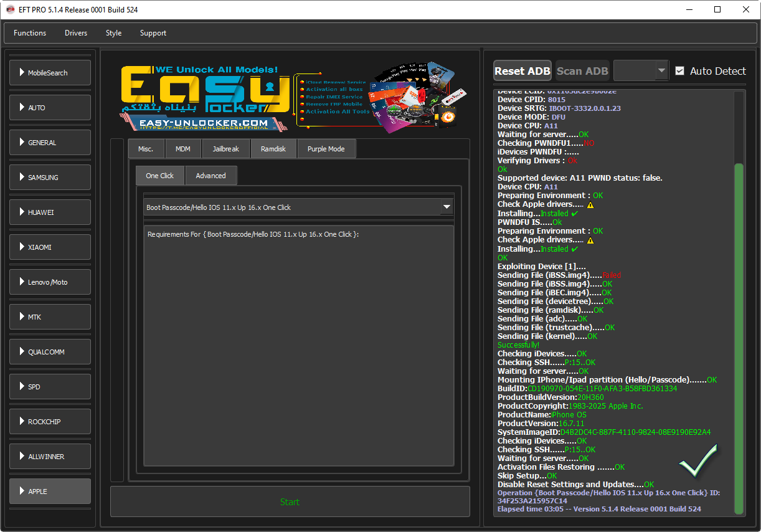Image resolution: width=761 pixels, height=532 pixels.
Task: Click the 'Disable Reset Settings and Updates' line
Action: point(576,484)
